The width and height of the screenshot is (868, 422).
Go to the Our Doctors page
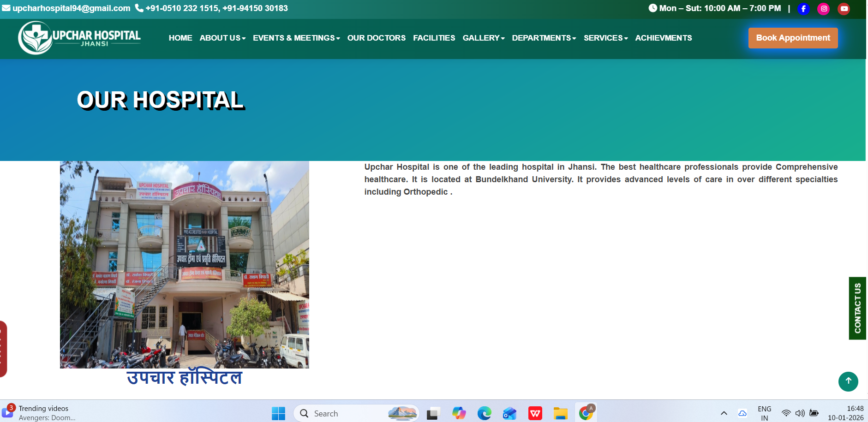376,38
